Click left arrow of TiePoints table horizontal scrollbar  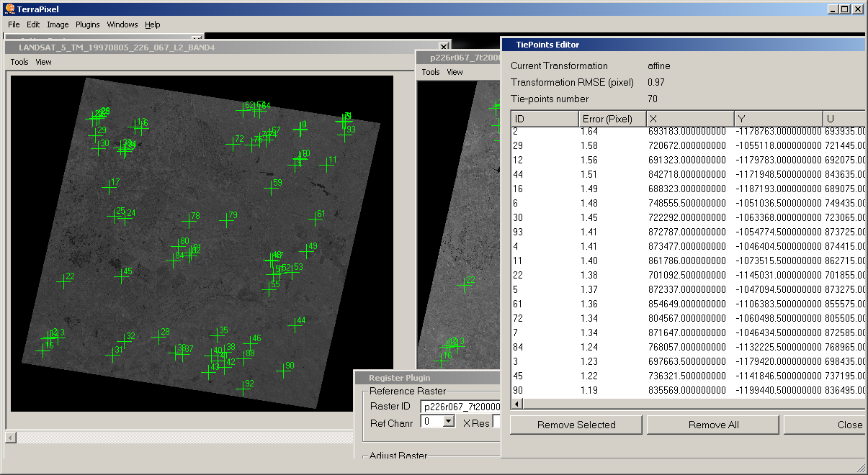tap(516, 404)
